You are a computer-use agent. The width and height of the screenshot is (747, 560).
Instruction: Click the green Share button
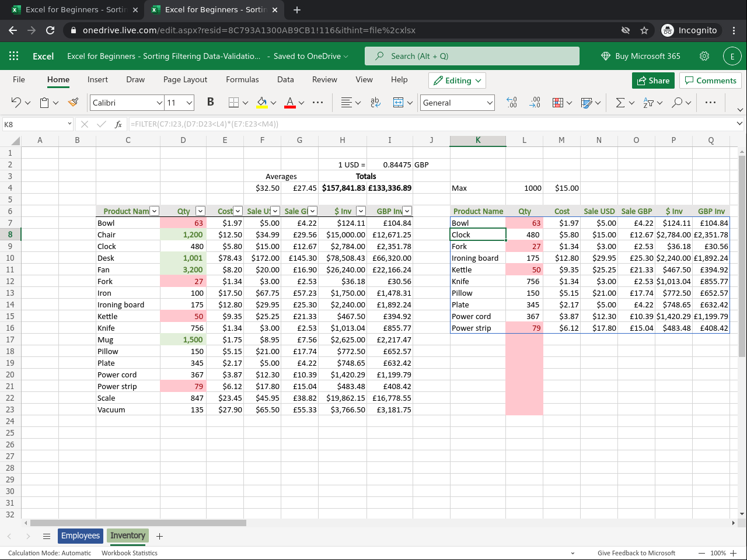pos(653,80)
